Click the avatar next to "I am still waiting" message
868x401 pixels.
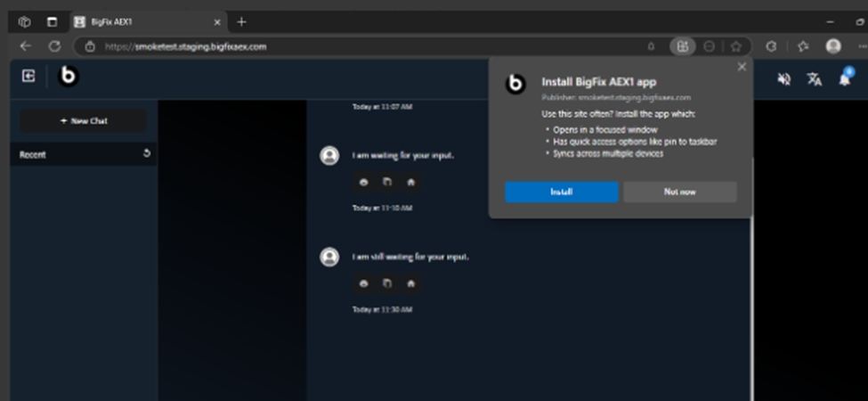tap(329, 257)
